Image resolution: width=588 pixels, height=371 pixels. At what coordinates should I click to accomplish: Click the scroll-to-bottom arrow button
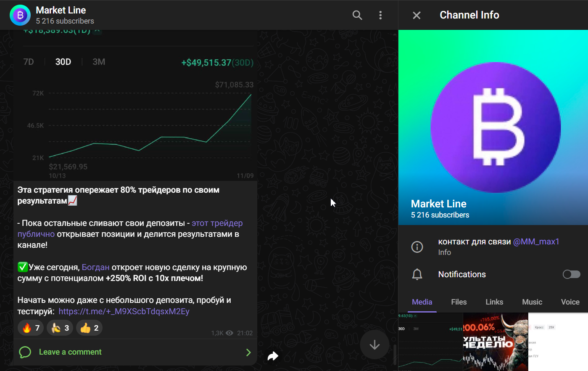pyautogui.click(x=374, y=344)
